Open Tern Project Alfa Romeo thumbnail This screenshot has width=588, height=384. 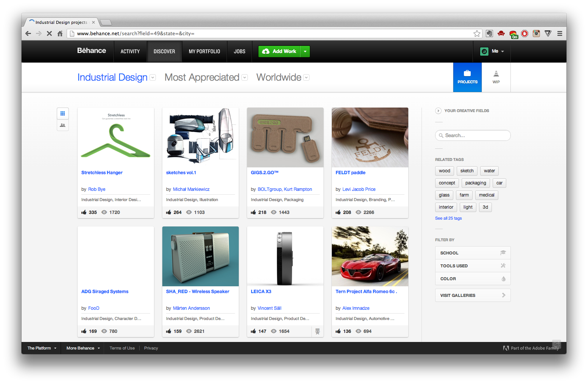coord(370,256)
